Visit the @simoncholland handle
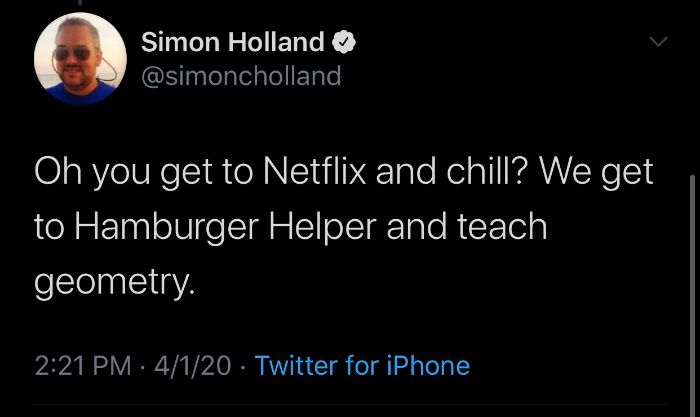This screenshot has width=700, height=417. (x=241, y=76)
